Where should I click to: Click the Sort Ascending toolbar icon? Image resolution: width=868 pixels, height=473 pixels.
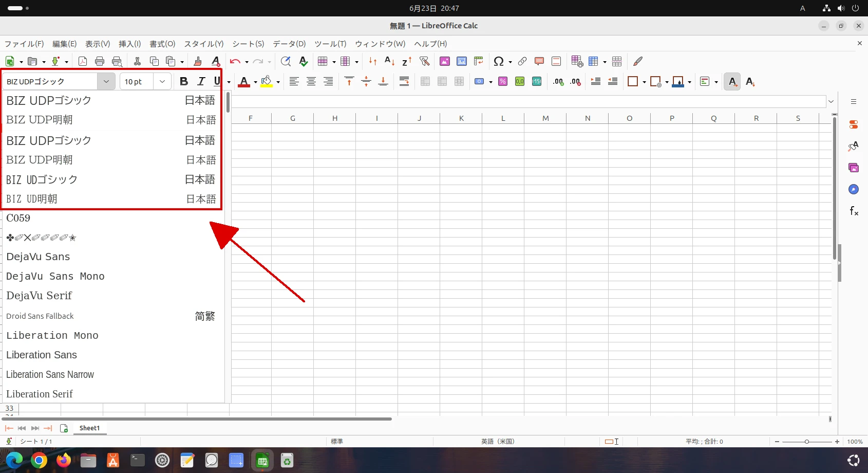click(x=390, y=61)
